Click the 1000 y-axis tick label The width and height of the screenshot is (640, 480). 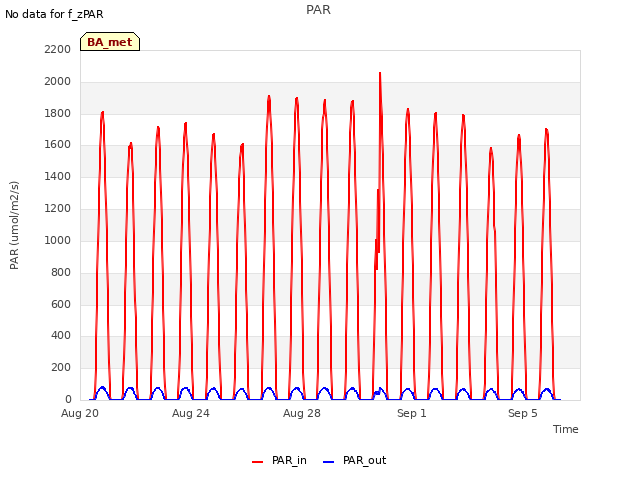click(58, 240)
